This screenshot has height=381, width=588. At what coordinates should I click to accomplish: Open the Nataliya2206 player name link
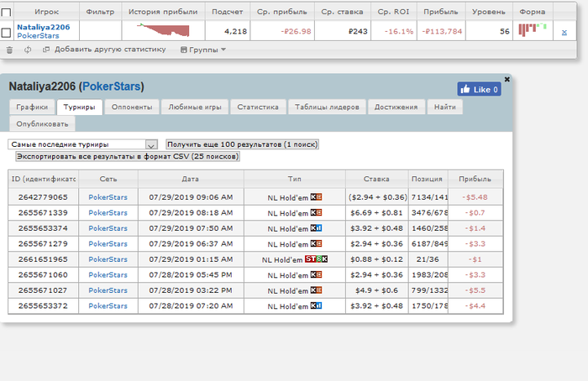point(44,27)
